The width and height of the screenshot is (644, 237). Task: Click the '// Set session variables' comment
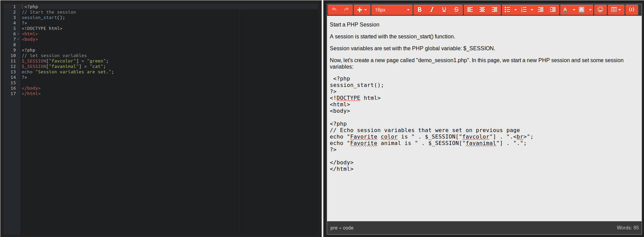[54, 56]
